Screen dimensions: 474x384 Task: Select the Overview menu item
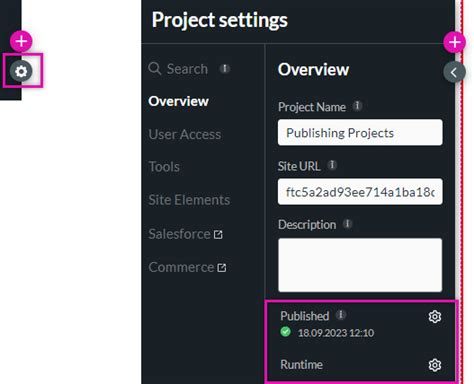pos(178,101)
